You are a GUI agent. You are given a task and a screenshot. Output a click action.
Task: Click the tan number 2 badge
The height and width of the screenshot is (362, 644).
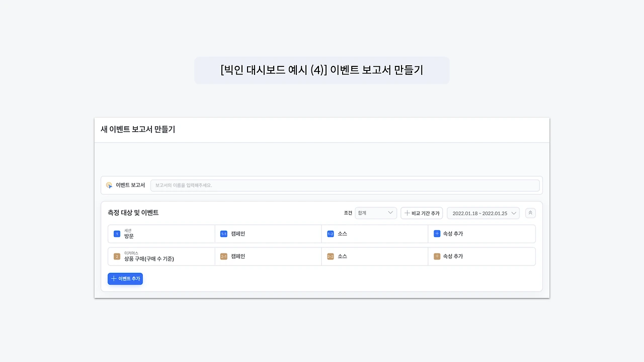tap(117, 256)
